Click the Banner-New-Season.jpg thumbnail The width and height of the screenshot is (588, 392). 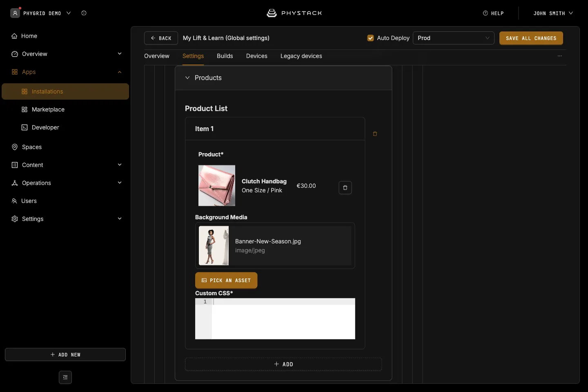(x=214, y=246)
